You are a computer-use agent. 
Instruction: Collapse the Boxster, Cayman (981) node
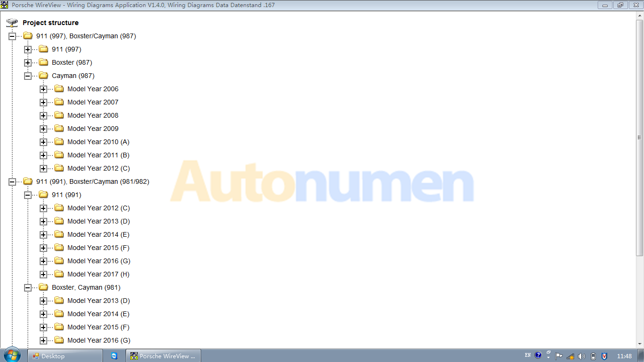pyautogui.click(x=28, y=287)
